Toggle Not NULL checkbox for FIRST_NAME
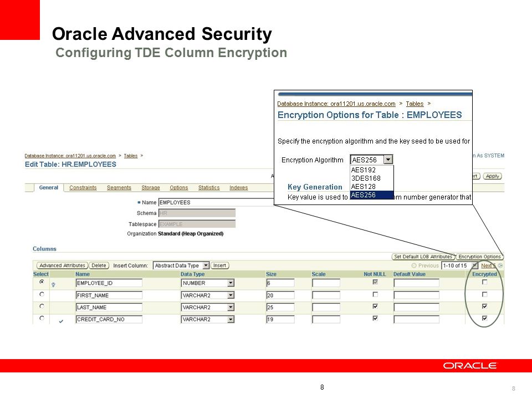The width and height of the screenshot is (532, 399). click(375, 294)
